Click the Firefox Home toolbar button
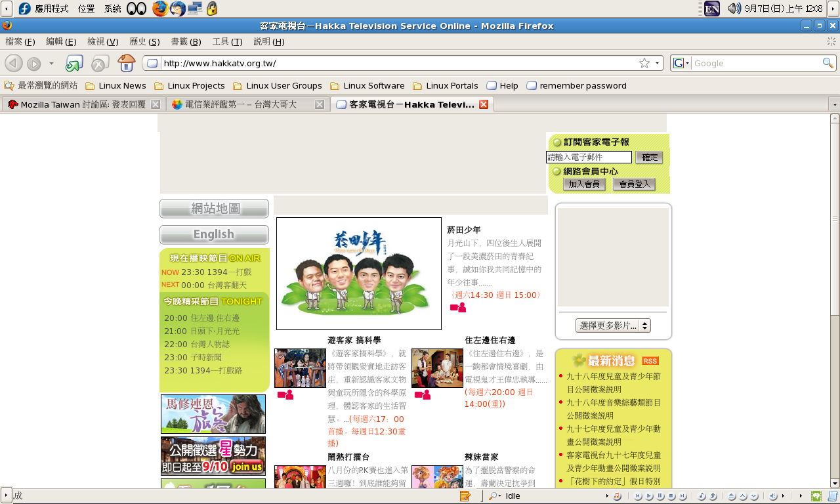The height and width of the screenshot is (504, 840). tap(126, 63)
